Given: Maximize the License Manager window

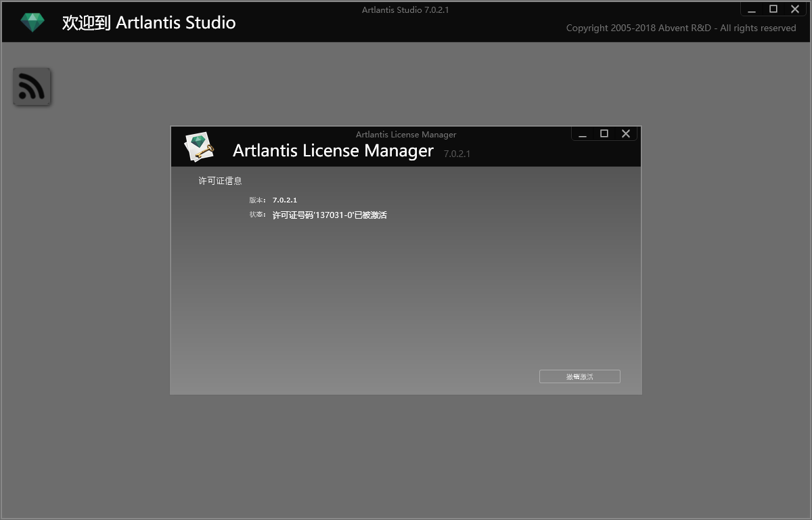Looking at the screenshot, I should coord(604,133).
